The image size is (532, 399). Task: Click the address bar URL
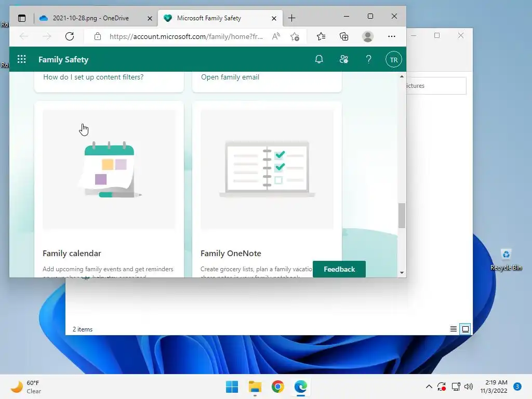(186, 36)
